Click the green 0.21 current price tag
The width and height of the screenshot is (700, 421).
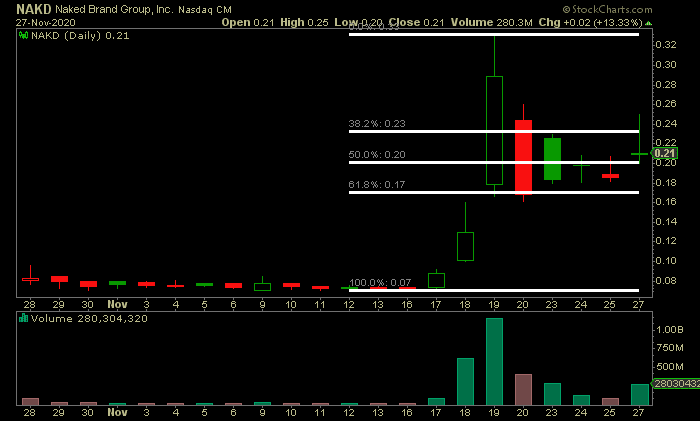tap(665, 153)
